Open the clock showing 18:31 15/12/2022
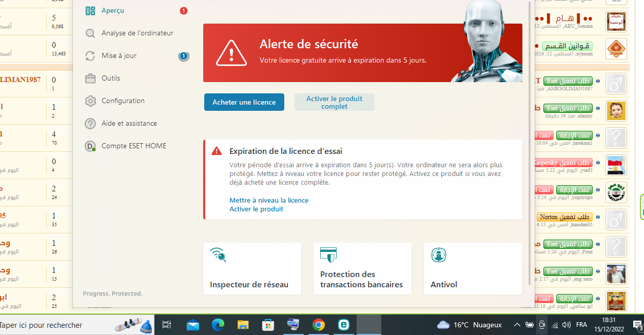This screenshot has width=644, height=335. 609,325
